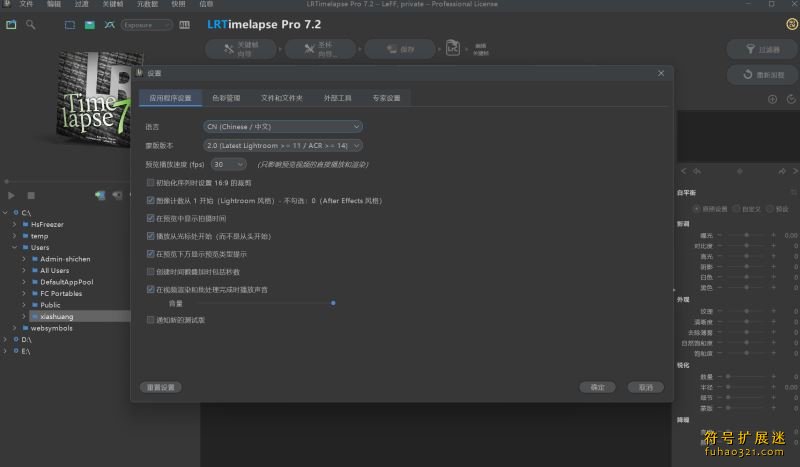Click the filter button with funnel icon
800x467 pixels.
[762, 49]
